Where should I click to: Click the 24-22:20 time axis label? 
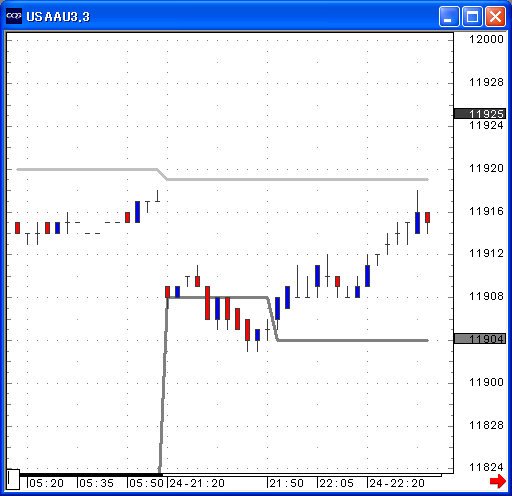(x=397, y=483)
